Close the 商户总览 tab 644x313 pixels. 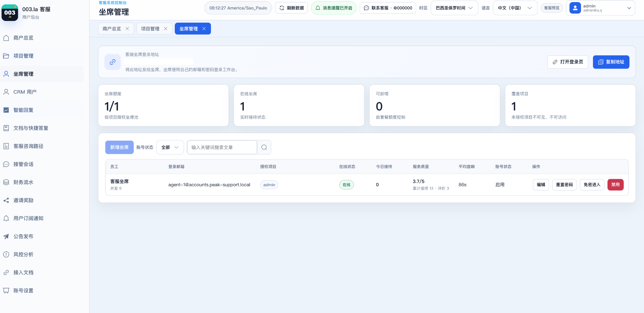127,29
